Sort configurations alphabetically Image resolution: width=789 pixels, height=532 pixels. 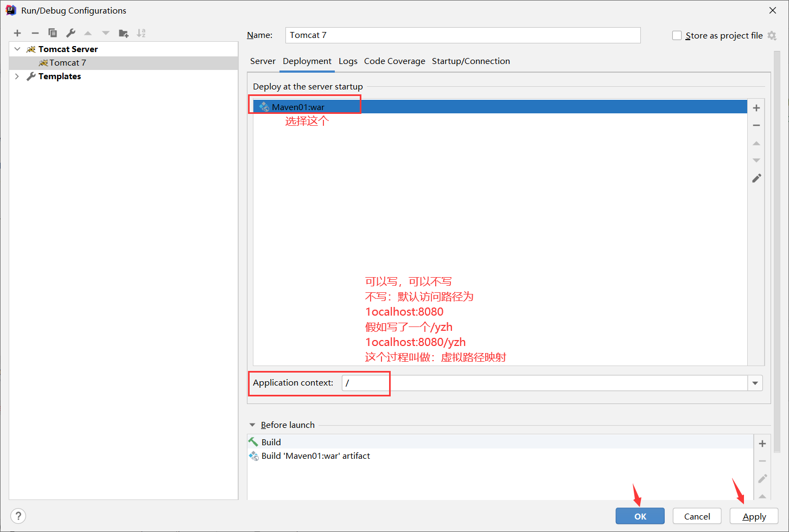tap(141, 33)
